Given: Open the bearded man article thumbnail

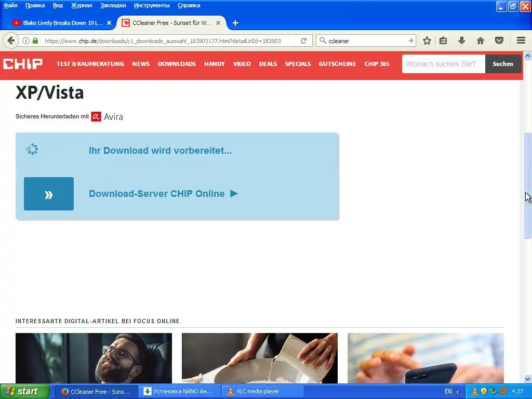Looking at the screenshot, I should coord(94,358).
